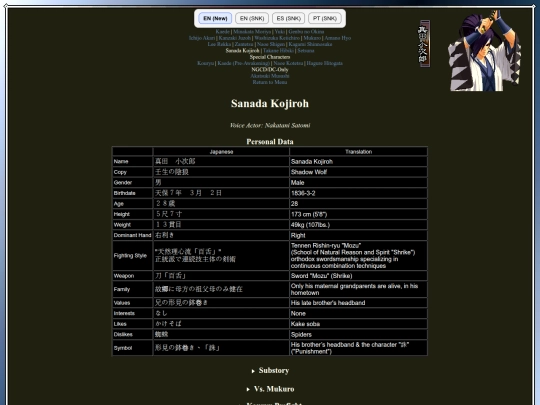
Task: Open the Kaede (Pre-Awakening) link
Action: click(243, 63)
